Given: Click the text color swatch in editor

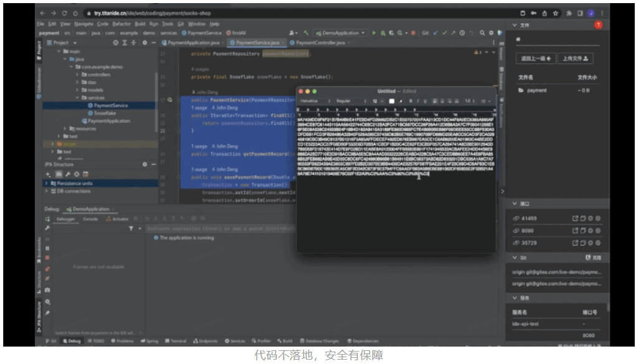Looking at the screenshot, I should (x=392, y=101).
